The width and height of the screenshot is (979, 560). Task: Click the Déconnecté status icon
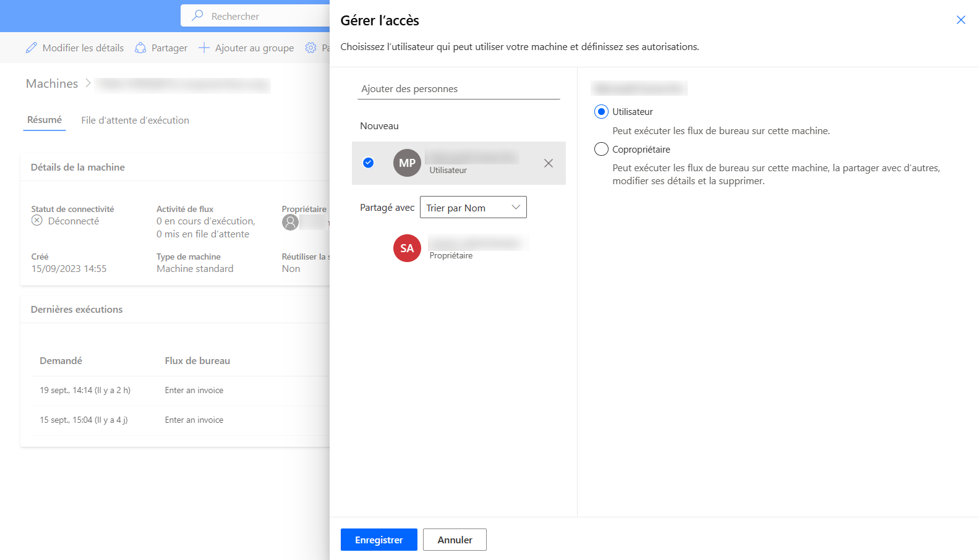tap(37, 221)
